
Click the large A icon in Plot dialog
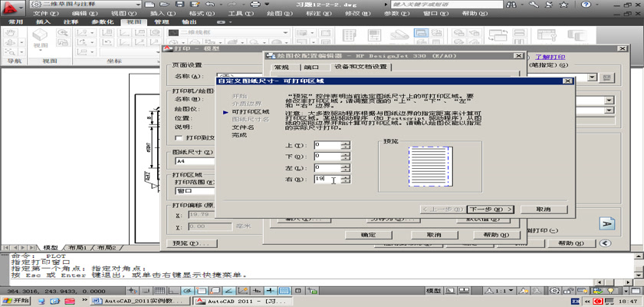(606, 223)
